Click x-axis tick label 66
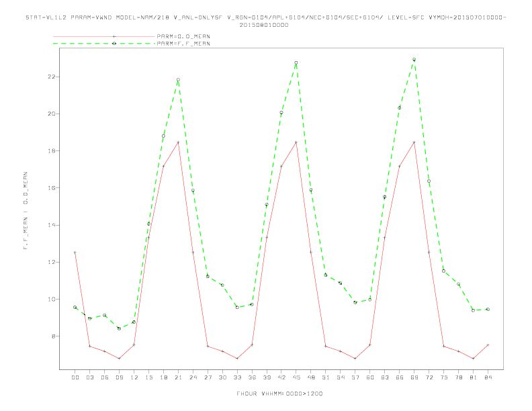 [x=400, y=377]
